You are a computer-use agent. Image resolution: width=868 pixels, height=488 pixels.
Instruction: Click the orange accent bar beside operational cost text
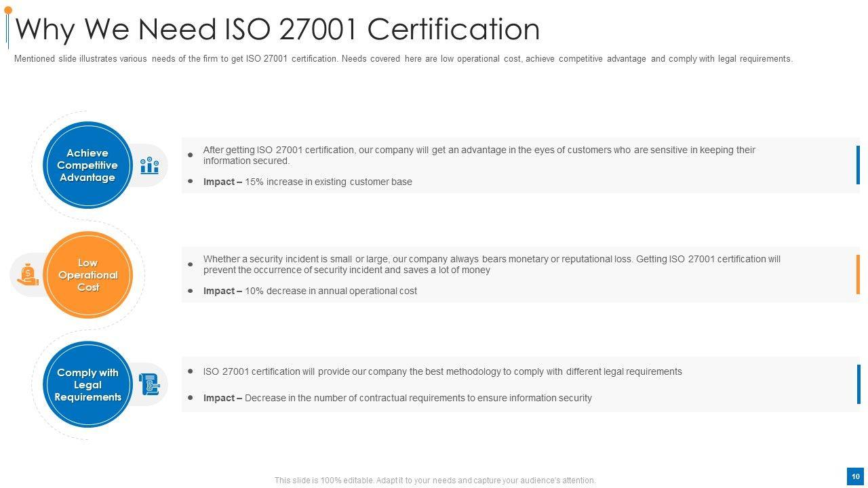858,274
